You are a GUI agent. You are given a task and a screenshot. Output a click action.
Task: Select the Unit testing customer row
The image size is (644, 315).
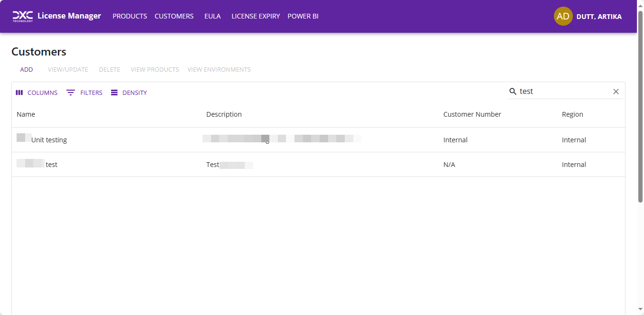49,140
